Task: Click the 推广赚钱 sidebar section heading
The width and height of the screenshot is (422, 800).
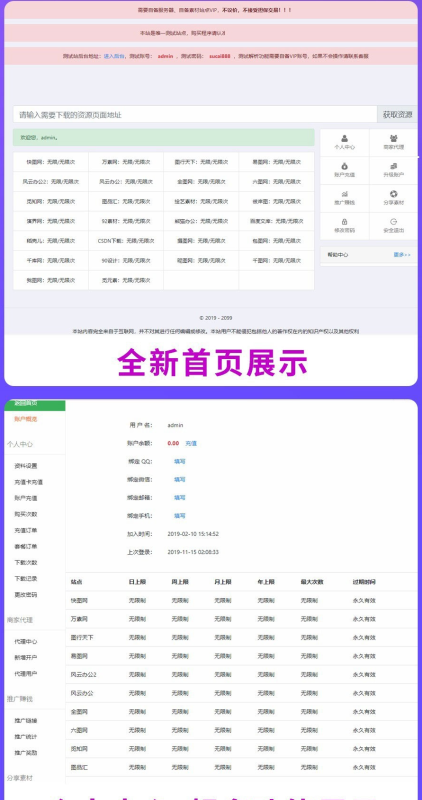Action: [x=20, y=699]
